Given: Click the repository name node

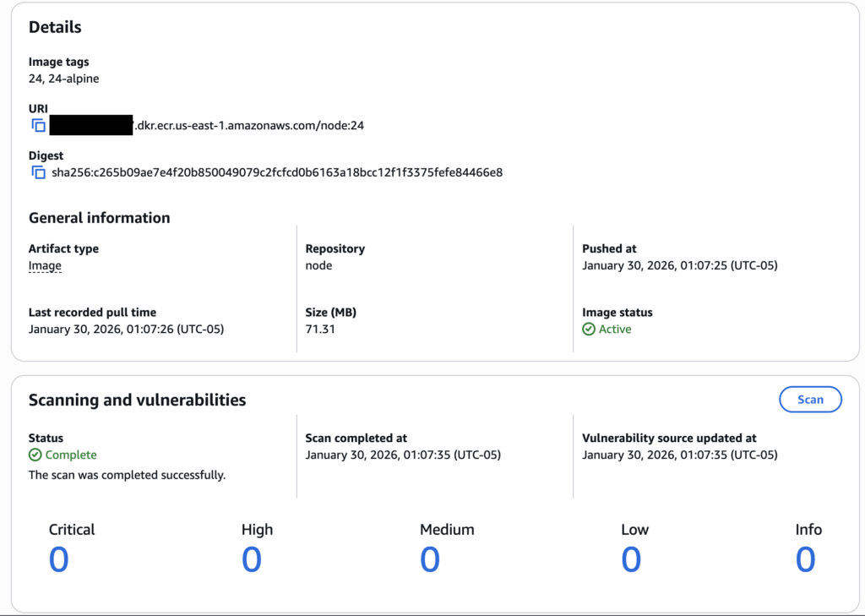Looking at the screenshot, I should point(318,265).
